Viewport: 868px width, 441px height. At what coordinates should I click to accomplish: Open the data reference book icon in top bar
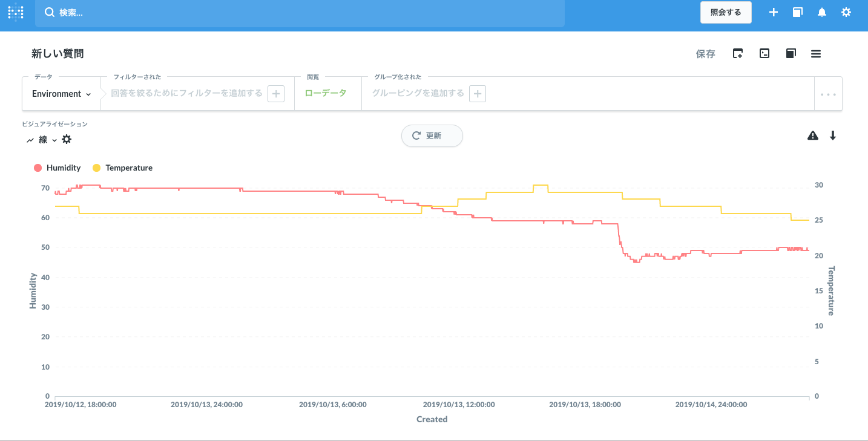(797, 12)
